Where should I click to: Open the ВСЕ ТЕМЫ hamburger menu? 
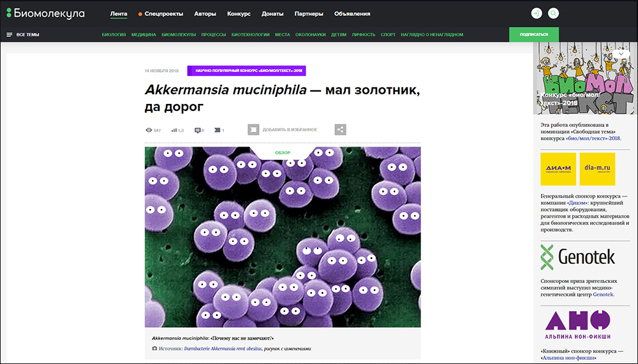click(x=23, y=34)
